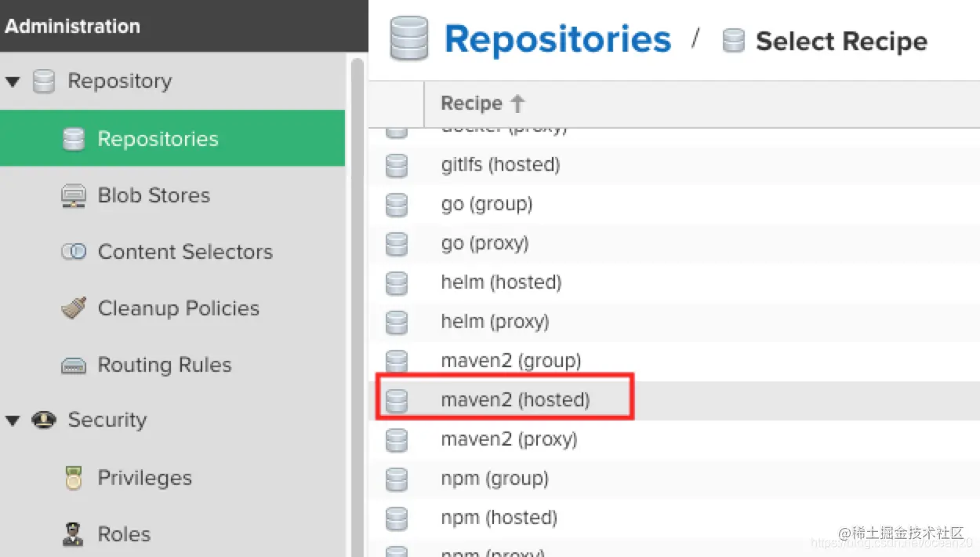Click the Repositories breadcrumb link

(557, 39)
